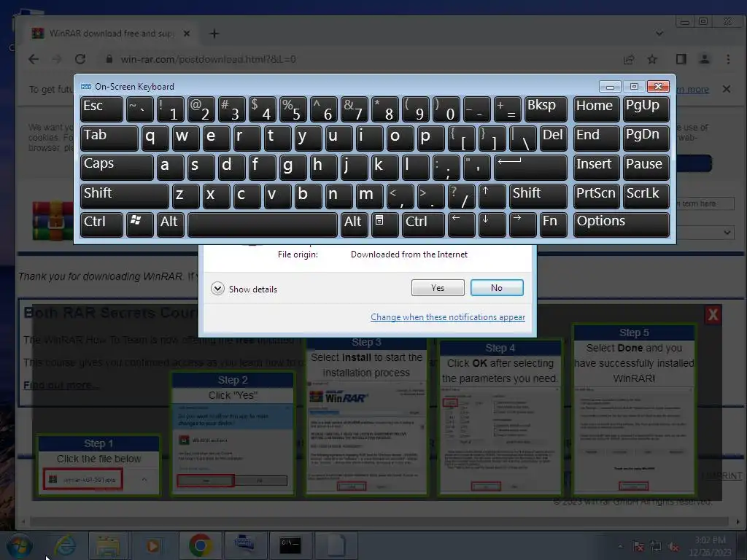Open Chrome side panel
Image resolution: width=747 pixels, height=560 pixels.
[681, 59]
